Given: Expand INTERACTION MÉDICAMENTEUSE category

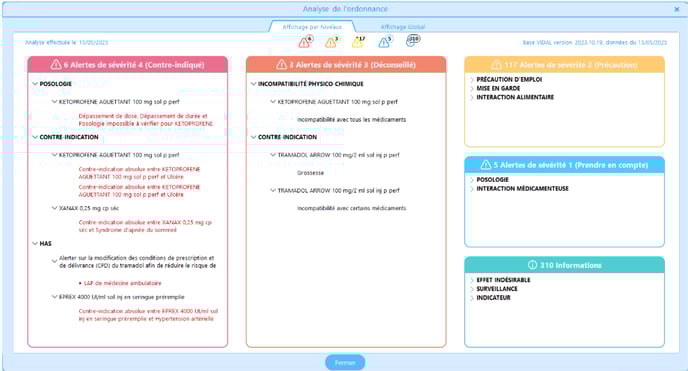Looking at the screenshot, I should (x=472, y=189).
